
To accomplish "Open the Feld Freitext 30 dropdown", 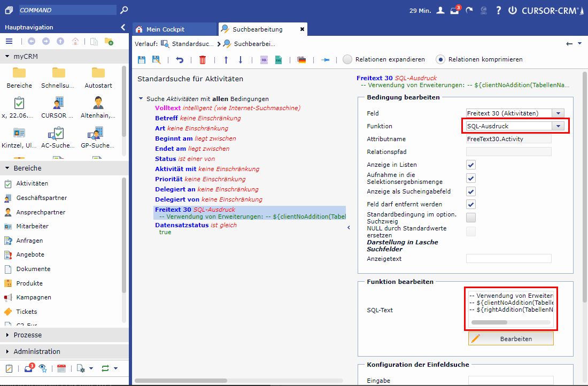I will 558,113.
